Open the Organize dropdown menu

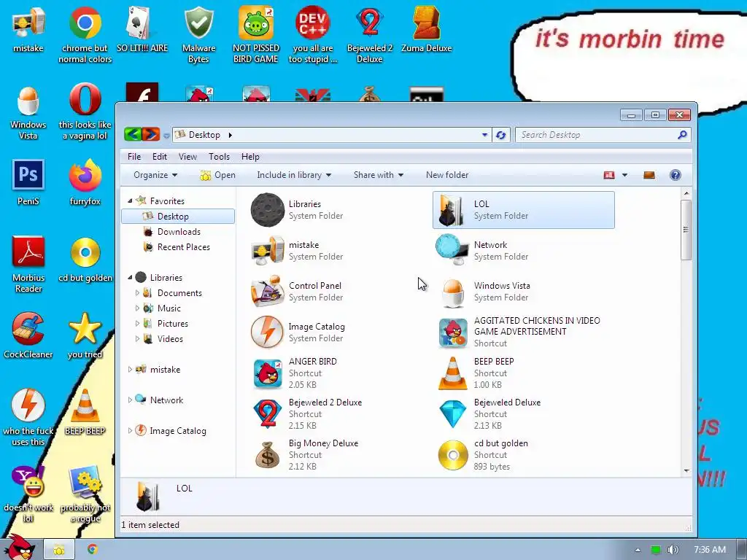(x=155, y=175)
